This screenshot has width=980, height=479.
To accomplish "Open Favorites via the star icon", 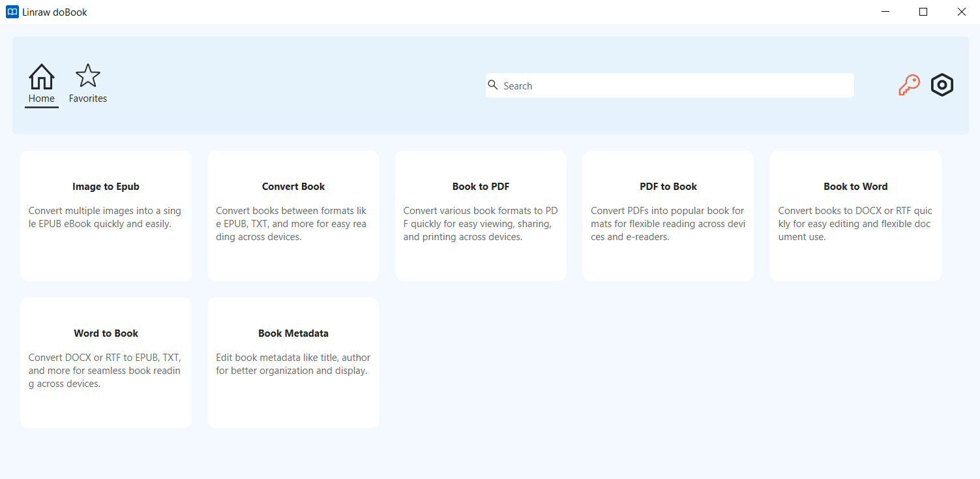I will click(x=88, y=76).
